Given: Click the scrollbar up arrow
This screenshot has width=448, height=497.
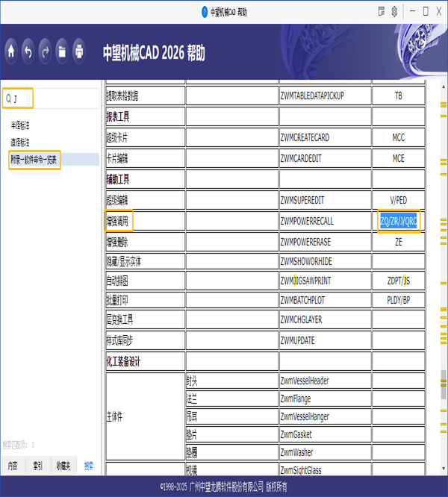Looking at the screenshot, I should [444, 87].
